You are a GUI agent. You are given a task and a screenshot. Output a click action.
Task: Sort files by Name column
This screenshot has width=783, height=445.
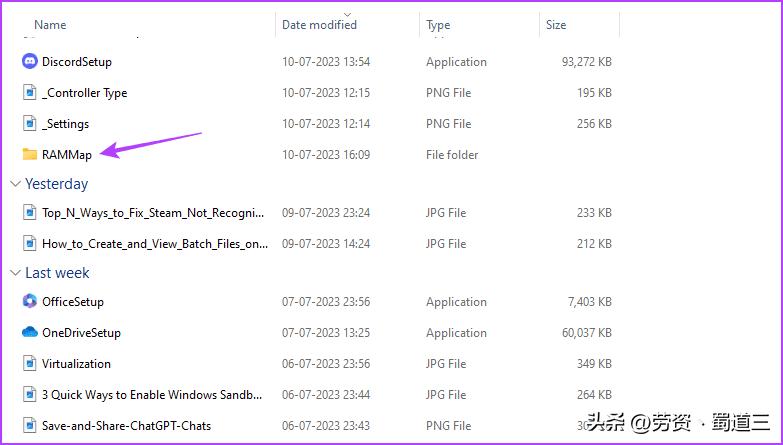50,24
